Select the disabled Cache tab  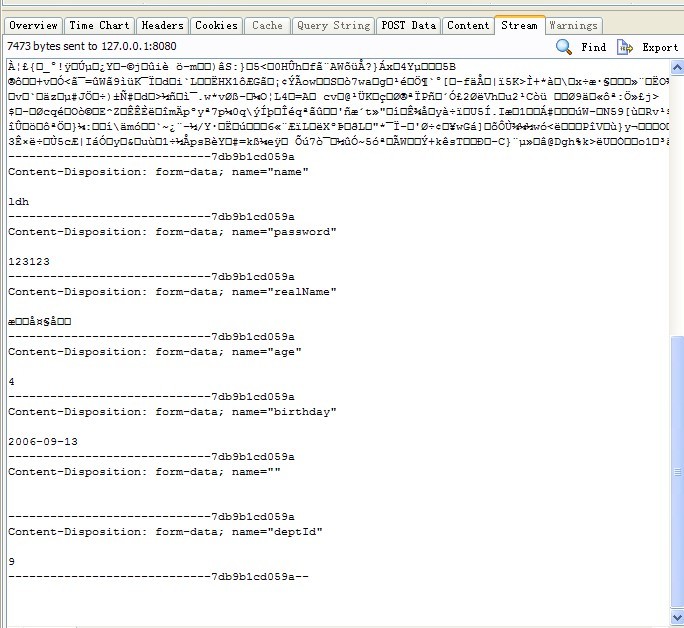coord(267,25)
